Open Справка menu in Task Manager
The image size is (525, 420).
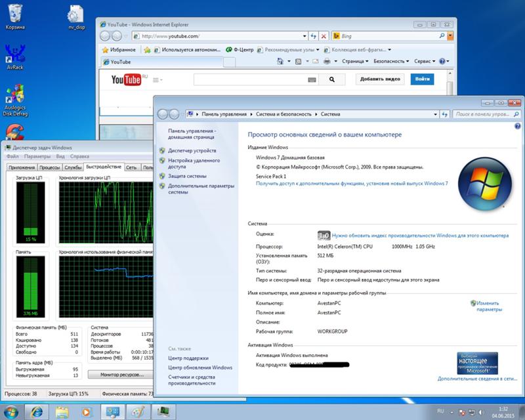click(x=79, y=156)
